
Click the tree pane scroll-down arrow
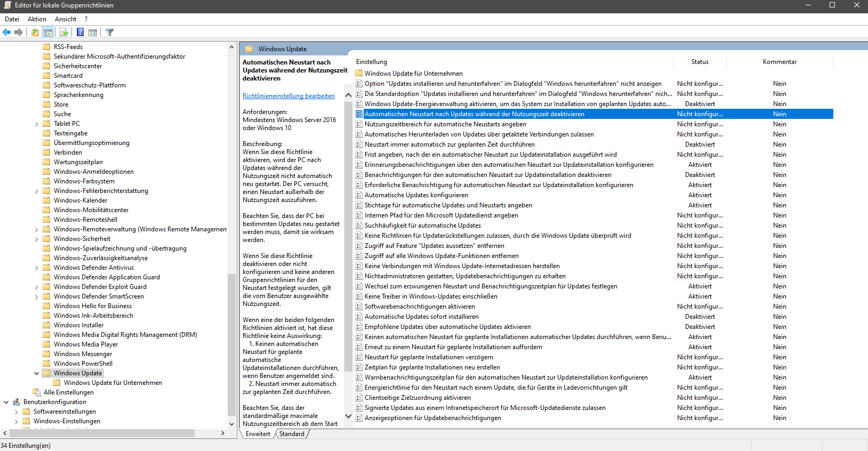tap(231, 424)
